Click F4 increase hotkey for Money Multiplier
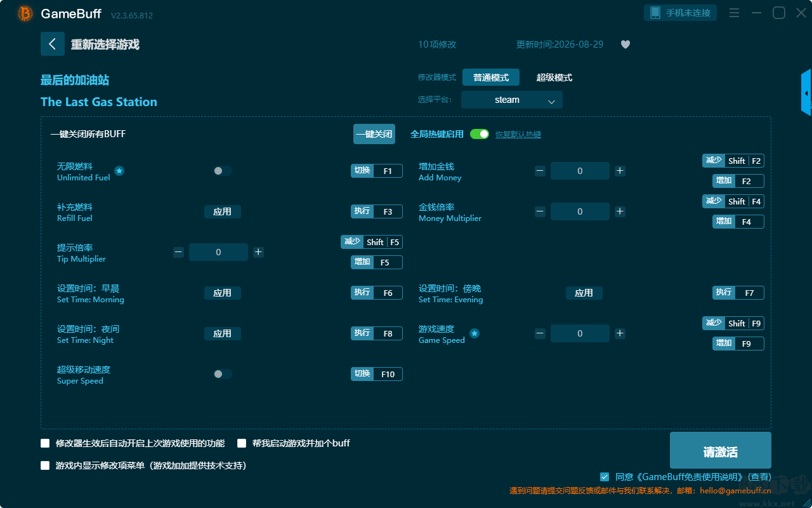Viewport: 812px width, 508px height. (738, 222)
